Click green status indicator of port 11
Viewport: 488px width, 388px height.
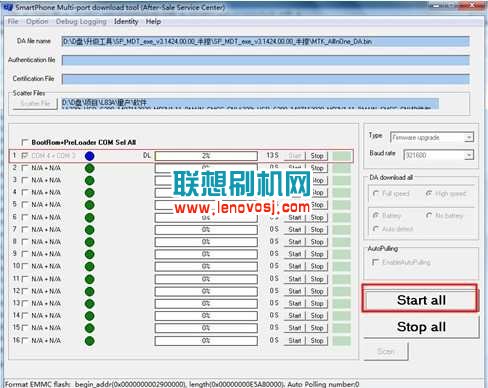click(x=90, y=279)
